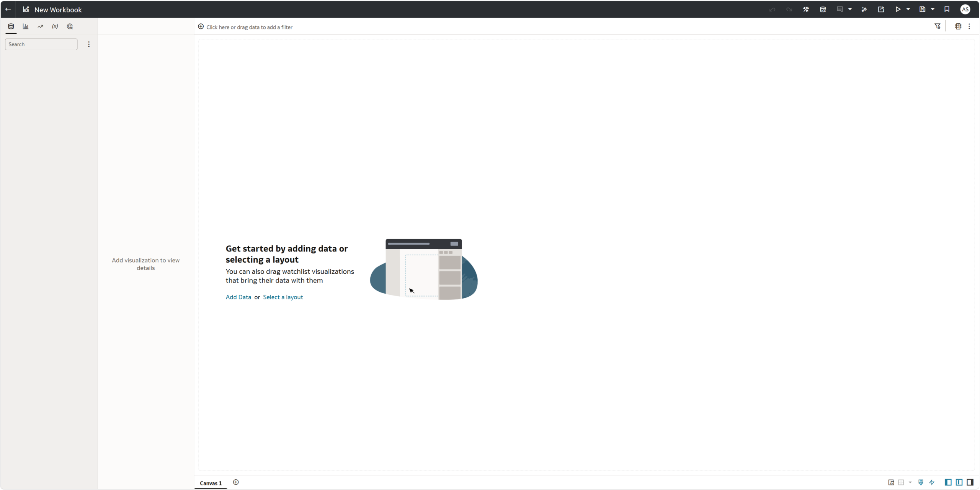Toggle the middle grammar panel visibility
Screen dimensions: 980x490
click(x=959, y=482)
